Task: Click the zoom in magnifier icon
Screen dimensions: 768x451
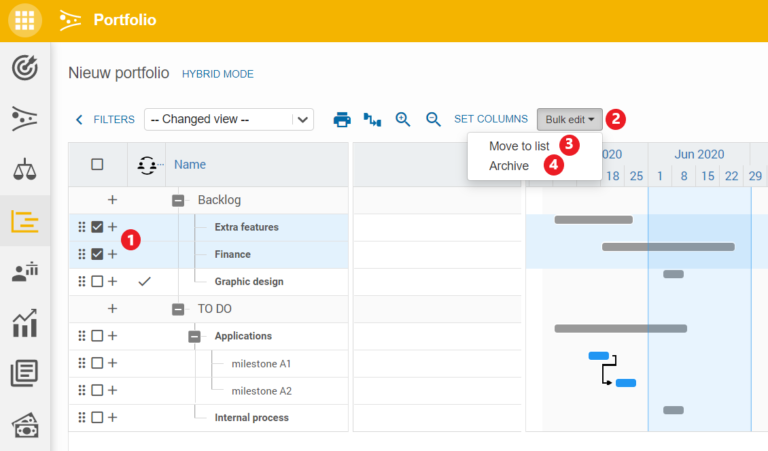Action: [x=403, y=119]
